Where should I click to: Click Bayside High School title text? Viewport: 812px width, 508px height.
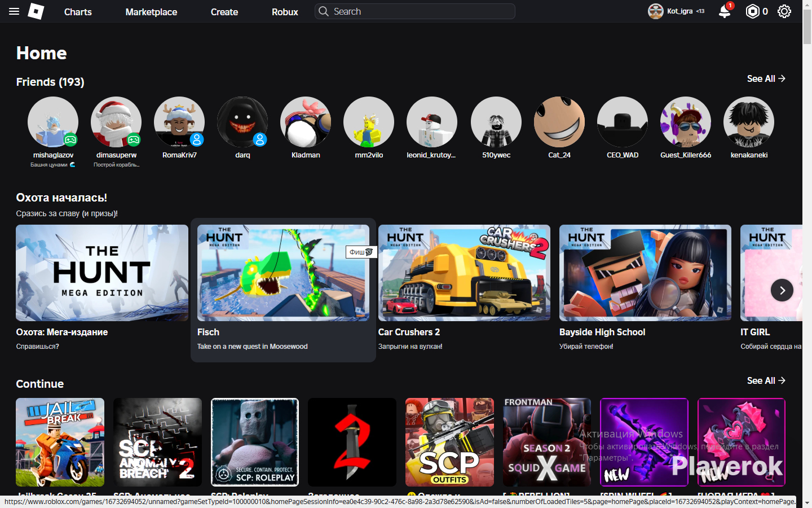click(x=602, y=332)
